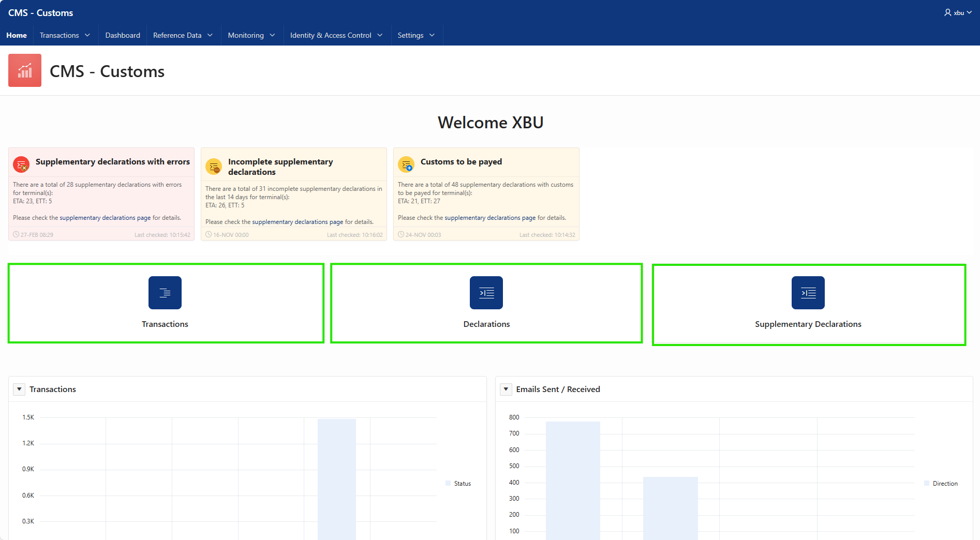Open supplementary declarations page link in errors card
The width and height of the screenshot is (980, 540).
point(105,218)
